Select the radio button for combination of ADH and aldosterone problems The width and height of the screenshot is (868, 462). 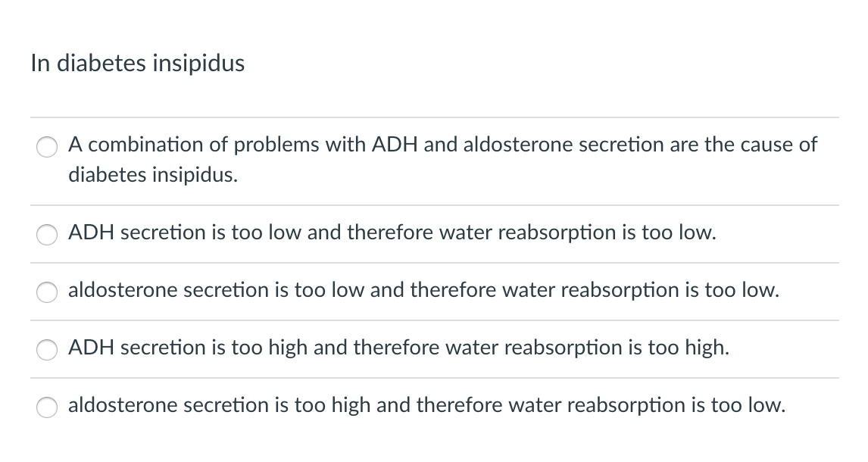(x=46, y=147)
